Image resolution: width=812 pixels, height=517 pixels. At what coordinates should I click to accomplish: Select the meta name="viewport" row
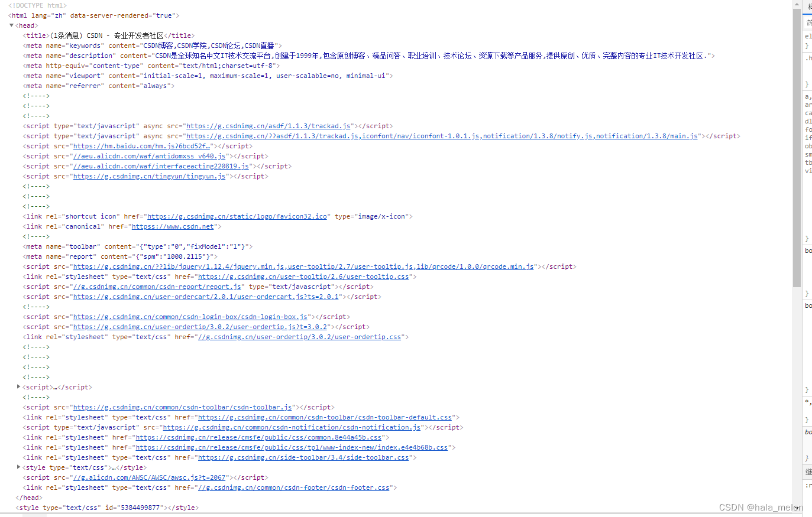pyautogui.click(x=208, y=76)
